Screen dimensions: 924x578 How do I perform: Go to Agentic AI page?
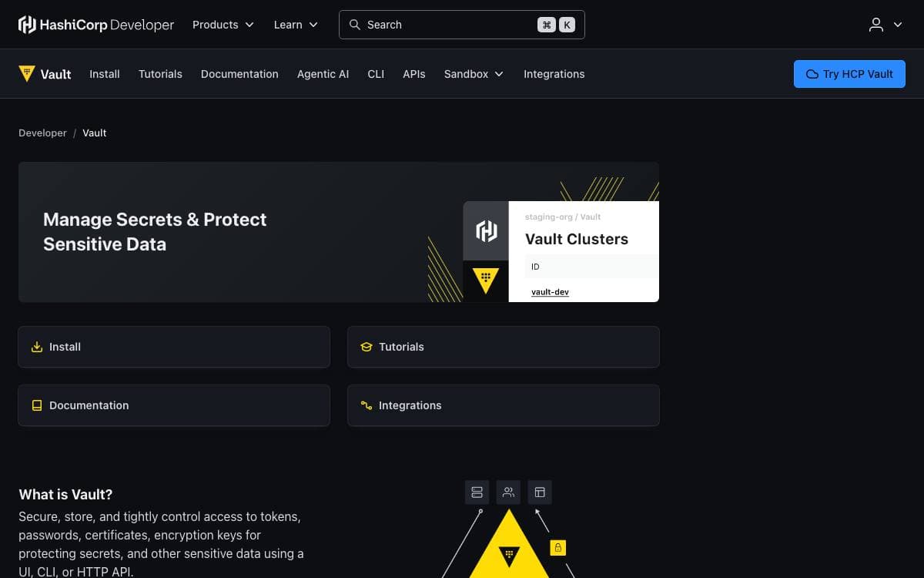tap(323, 74)
